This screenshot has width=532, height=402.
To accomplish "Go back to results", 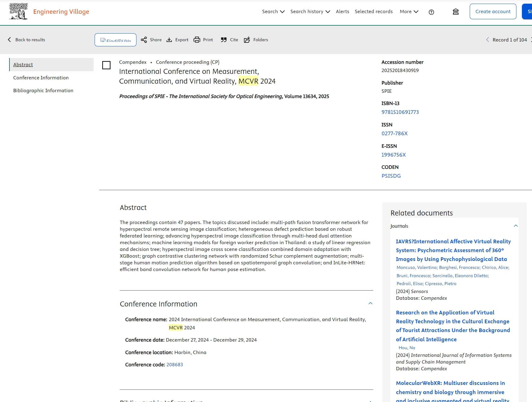I will pyautogui.click(x=27, y=40).
